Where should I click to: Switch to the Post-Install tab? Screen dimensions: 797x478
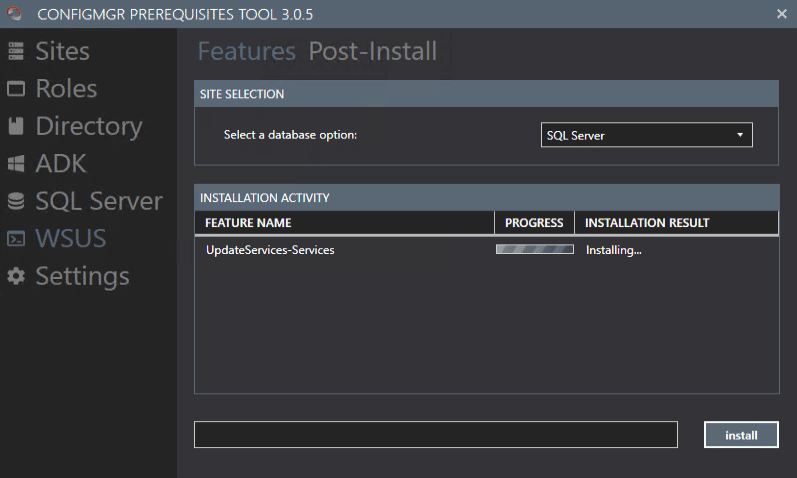point(372,52)
